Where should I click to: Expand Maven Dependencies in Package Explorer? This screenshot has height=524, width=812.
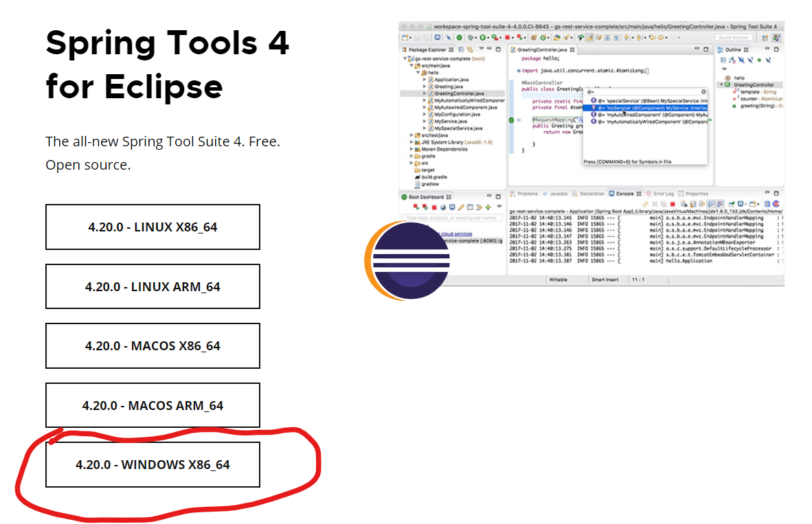point(410,150)
